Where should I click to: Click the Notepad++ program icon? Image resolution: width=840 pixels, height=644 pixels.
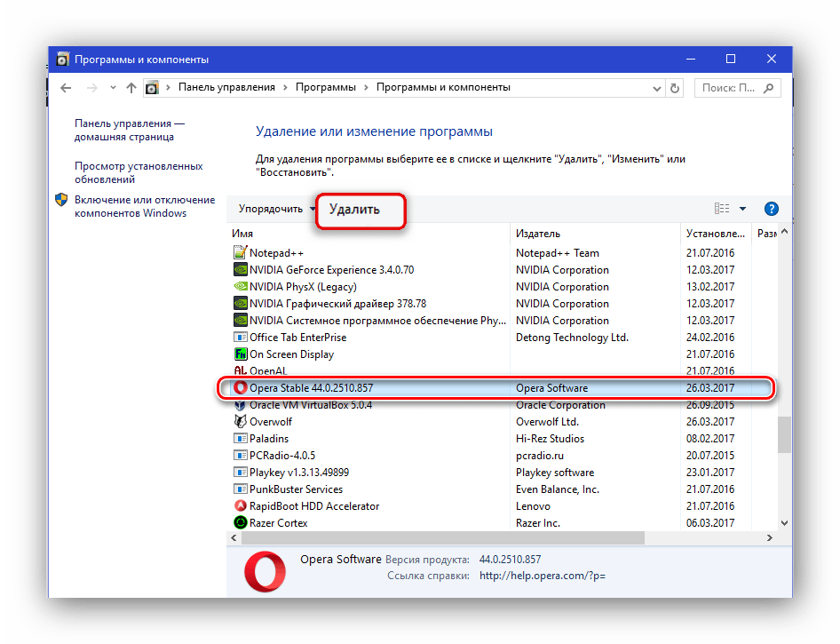(240, 253)
